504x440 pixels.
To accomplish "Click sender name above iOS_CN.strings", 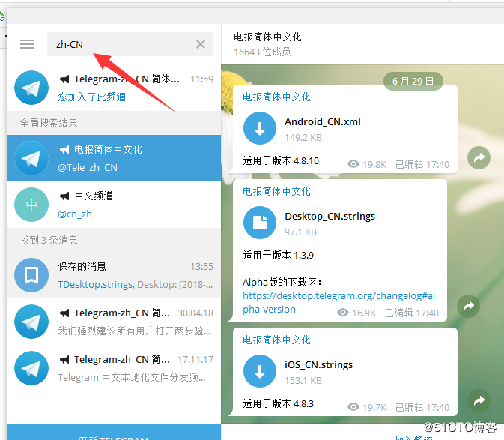I will (x=276, y=340).
